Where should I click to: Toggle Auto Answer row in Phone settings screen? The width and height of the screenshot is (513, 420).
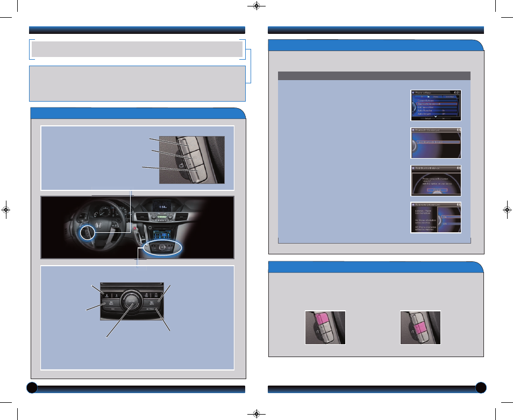[x=437, y=114]
